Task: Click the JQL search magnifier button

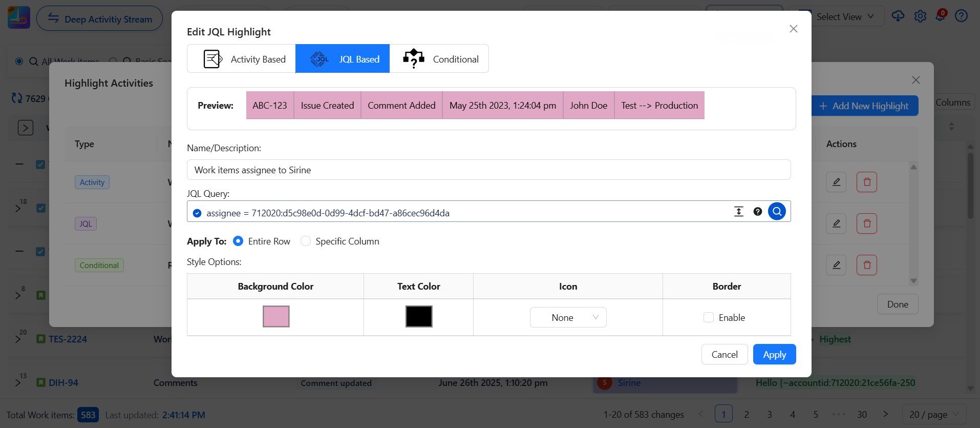Action: [x=777, y=211]
